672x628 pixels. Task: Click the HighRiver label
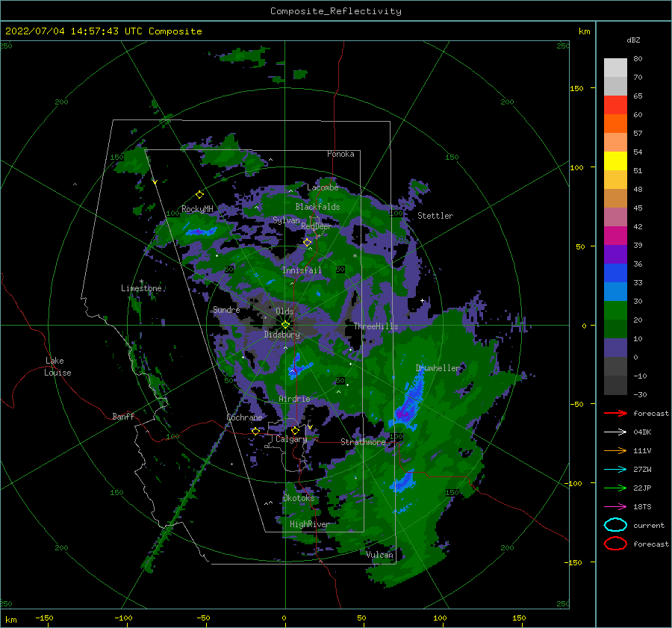click(310, 524)
